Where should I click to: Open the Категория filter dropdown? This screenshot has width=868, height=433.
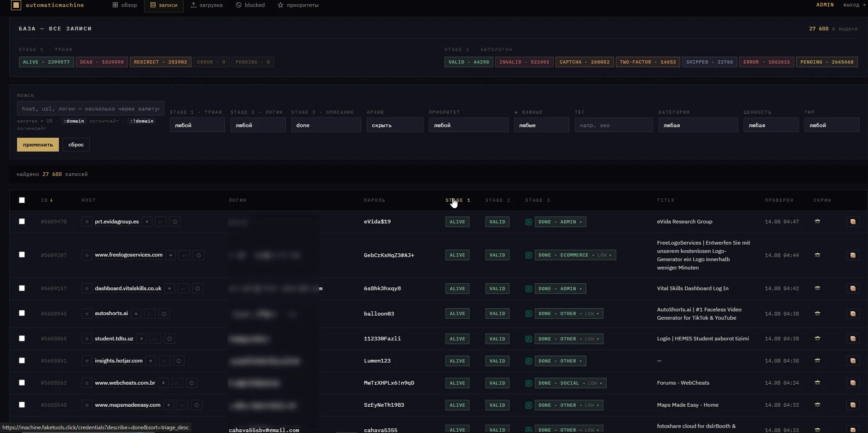click(x=698, y=125)
